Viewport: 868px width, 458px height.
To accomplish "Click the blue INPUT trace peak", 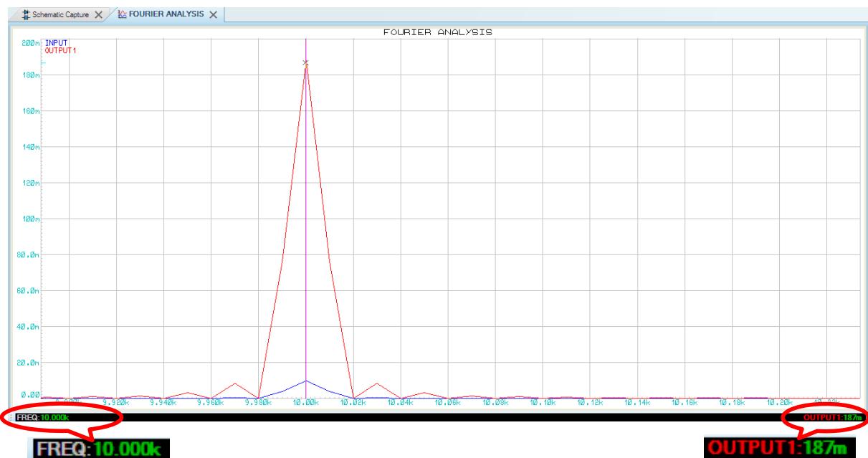I will pyautogui.click(x=306, y=381).
